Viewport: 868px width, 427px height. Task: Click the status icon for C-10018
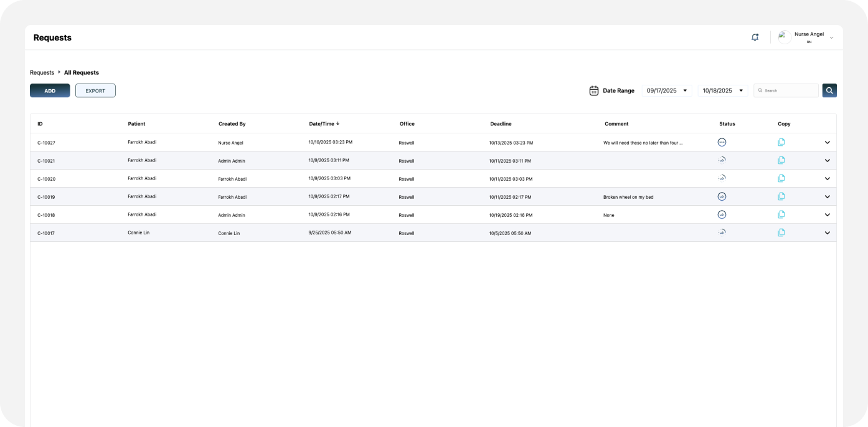click(722, 214)
